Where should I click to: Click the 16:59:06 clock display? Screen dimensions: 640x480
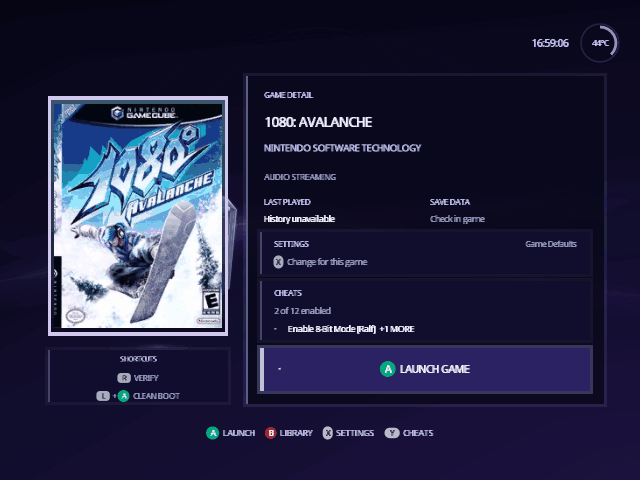550,43
